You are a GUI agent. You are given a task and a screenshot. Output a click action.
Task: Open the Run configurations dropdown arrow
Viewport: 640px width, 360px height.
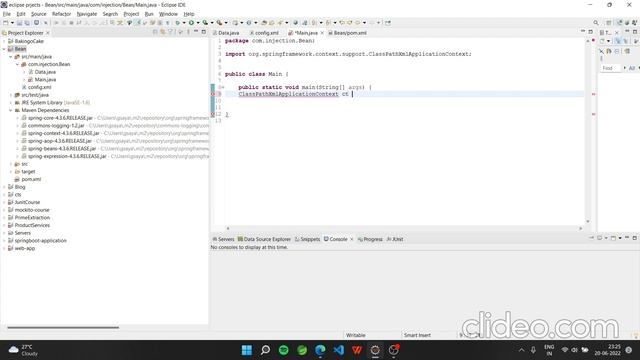[198, 23]
